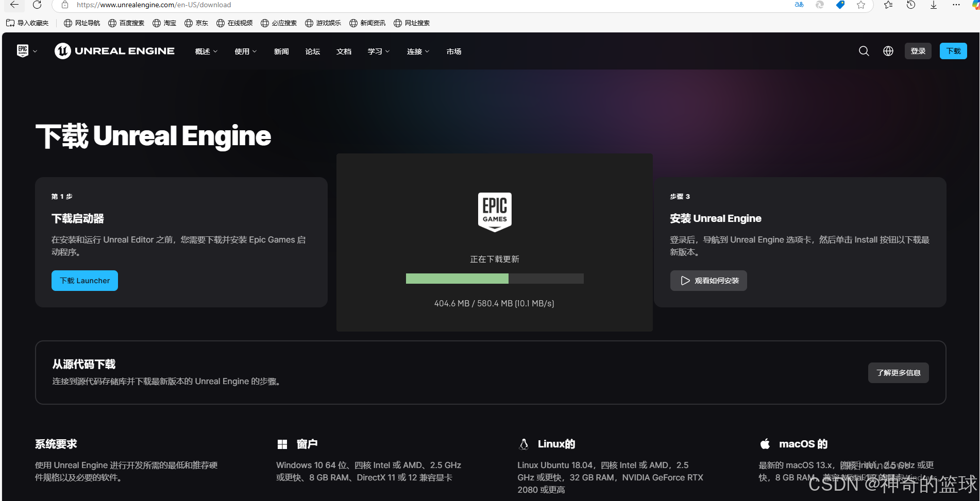
Task: Add this page to favorites with star icon
Action: pos(861,5)
